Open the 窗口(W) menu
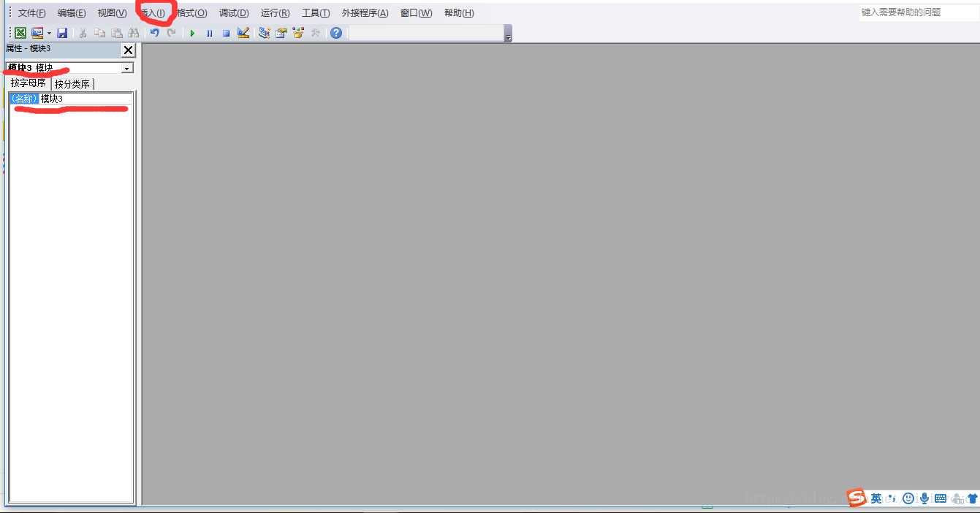 point(416,13)
